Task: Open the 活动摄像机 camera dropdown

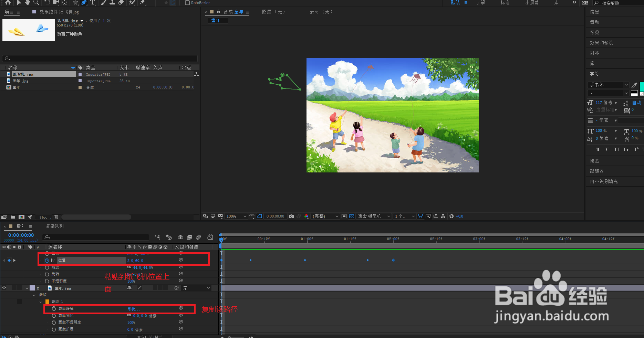Action: 374,216
